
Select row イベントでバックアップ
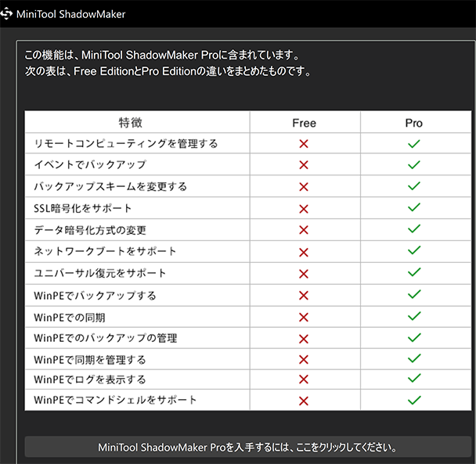247,164
